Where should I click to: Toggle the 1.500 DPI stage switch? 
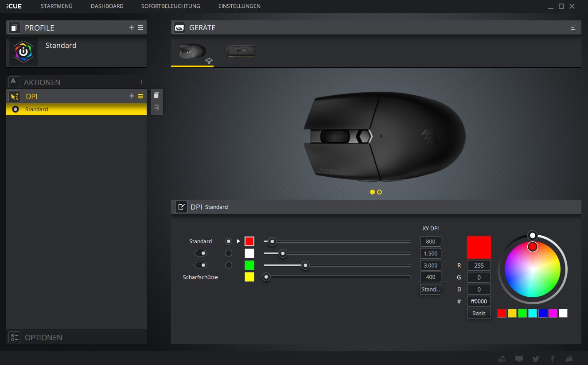(201, 253)
